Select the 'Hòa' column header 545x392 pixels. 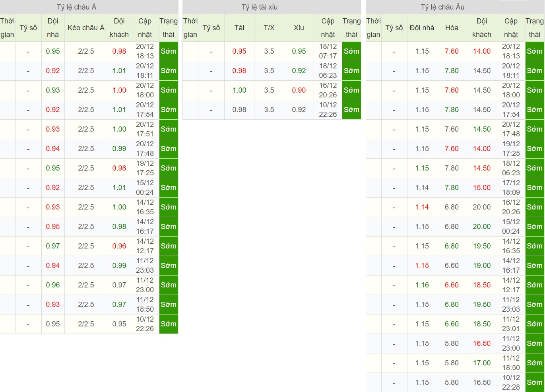[x=452, y=28]
